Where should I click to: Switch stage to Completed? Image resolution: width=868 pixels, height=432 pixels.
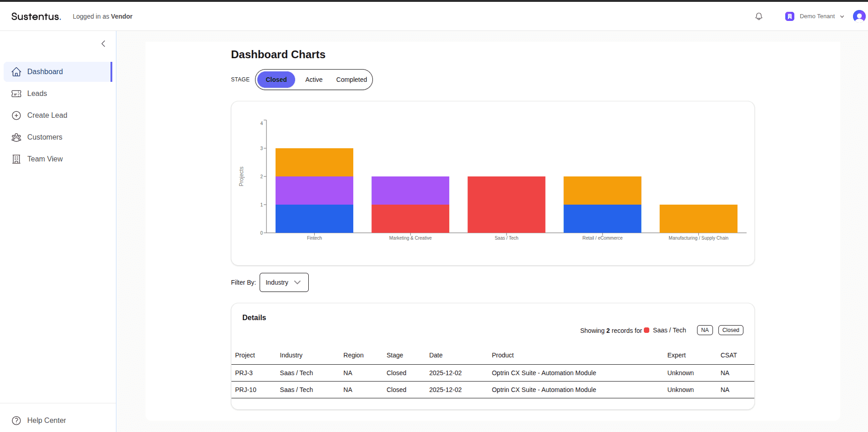click(351, 80)
